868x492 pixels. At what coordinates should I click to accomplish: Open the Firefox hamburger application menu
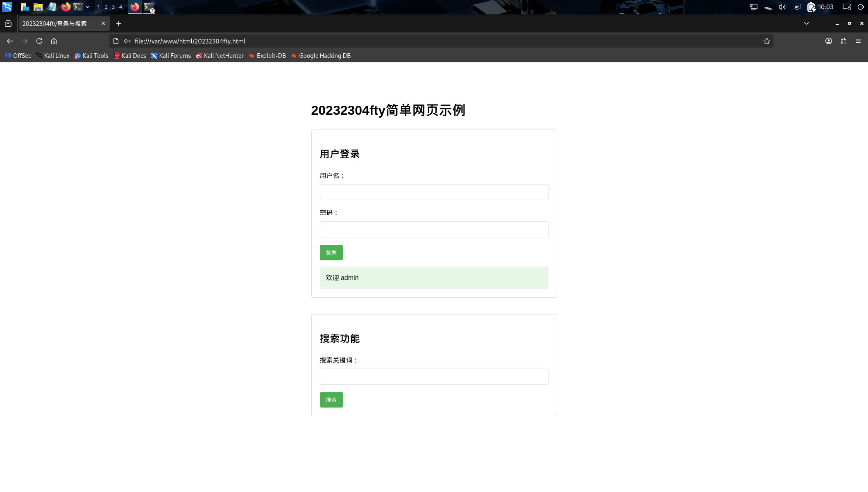tap(858, 41)
